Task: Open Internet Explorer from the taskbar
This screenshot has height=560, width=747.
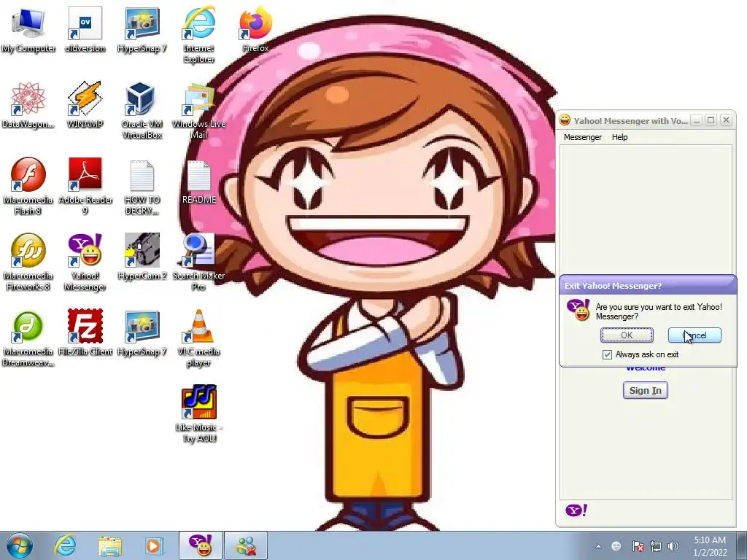Action: (x=64, y=545)
